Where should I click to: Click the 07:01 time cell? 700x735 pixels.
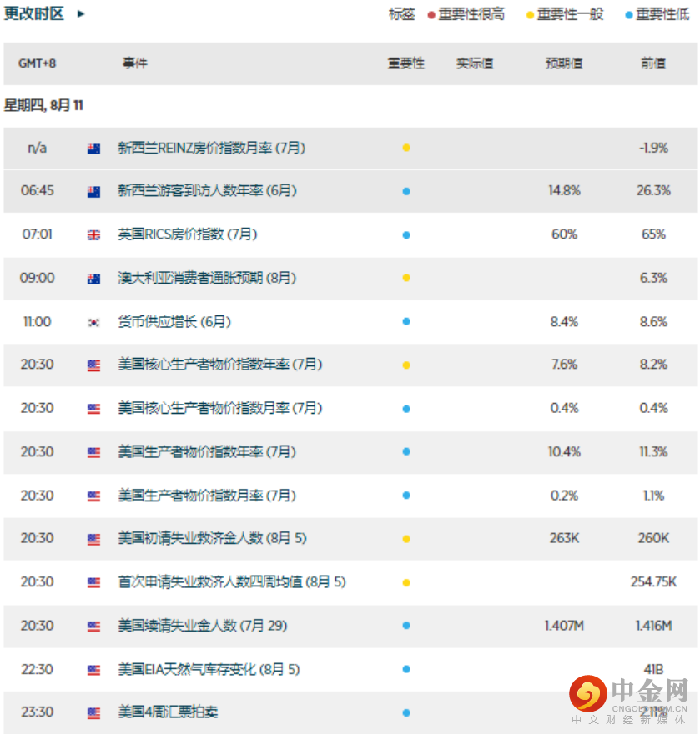click(37, 234)
